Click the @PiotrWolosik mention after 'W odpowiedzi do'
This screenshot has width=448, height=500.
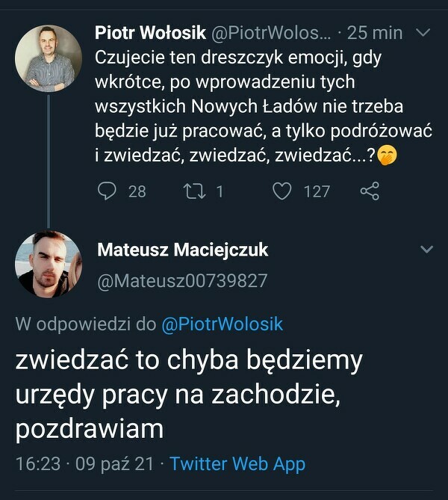[x=222, y=324]
